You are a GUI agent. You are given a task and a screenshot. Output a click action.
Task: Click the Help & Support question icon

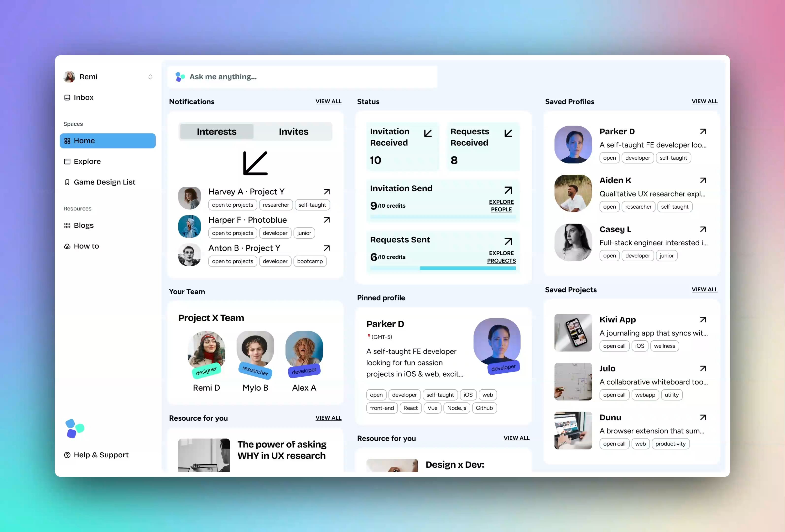pos(67,455)
